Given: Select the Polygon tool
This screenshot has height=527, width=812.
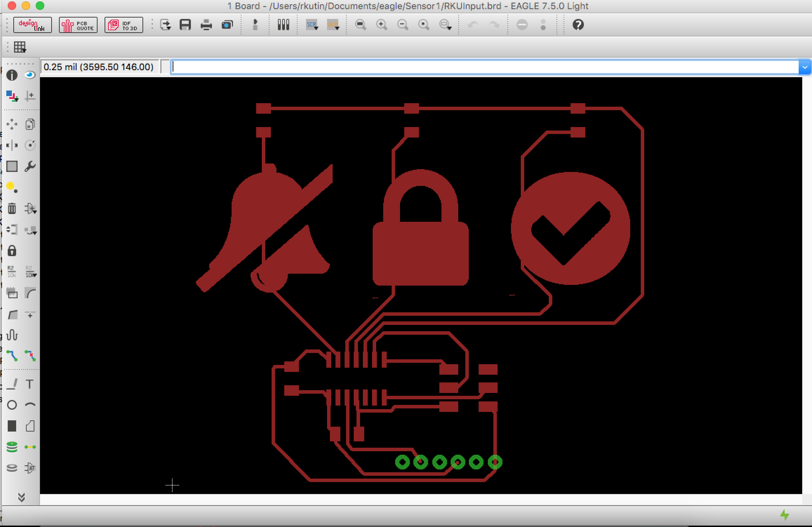Looking at the screenshot, I should click(x=30, y=426).
